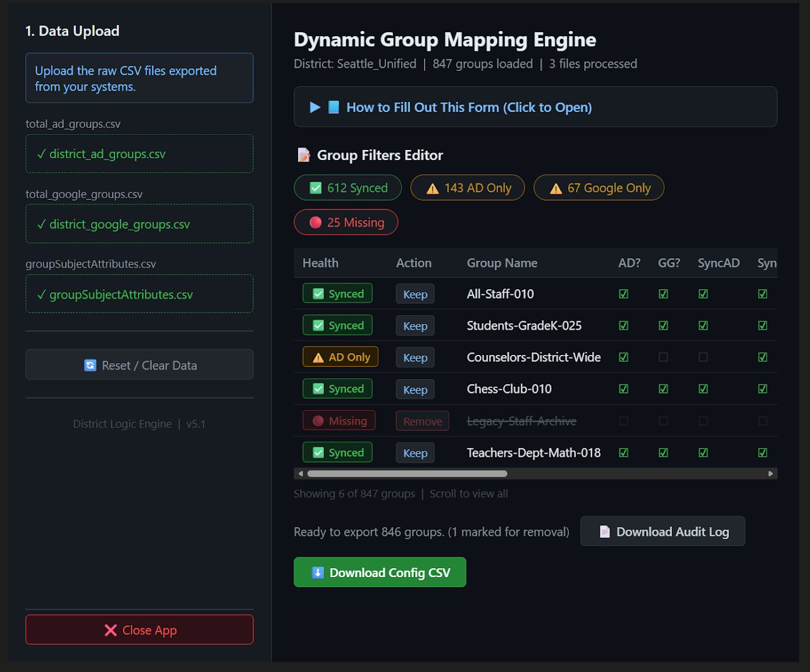This screenshot has width=810, height=672.
Task: Click Synced badge for Students-GradeK-025
Action: [x=337, y=325]
